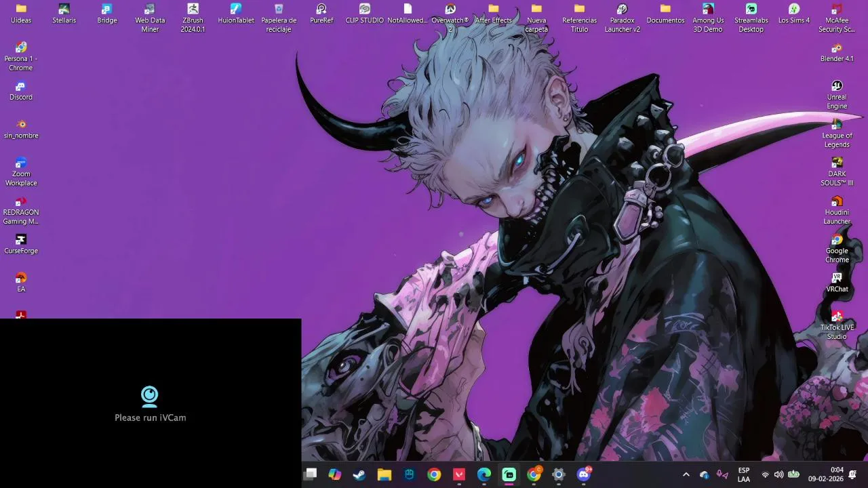This screenshot has width=868, height=488.
Task: Open the sin_nombre Blender file
Action: coord(21,129)
